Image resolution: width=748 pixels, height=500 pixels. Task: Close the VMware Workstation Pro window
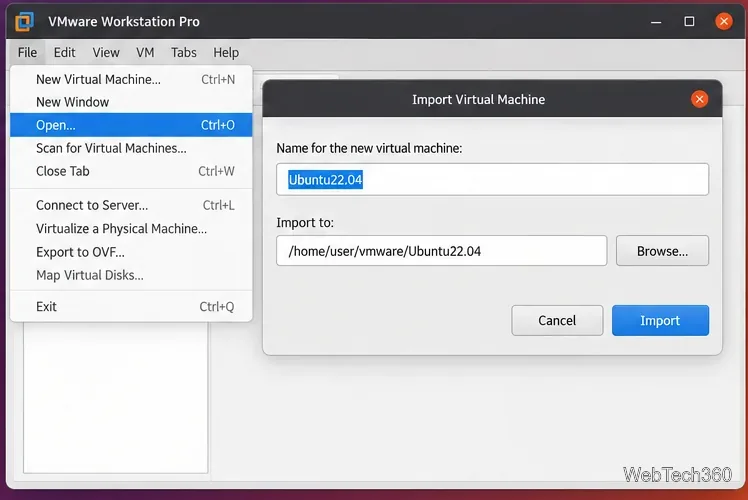pos(724,21)
